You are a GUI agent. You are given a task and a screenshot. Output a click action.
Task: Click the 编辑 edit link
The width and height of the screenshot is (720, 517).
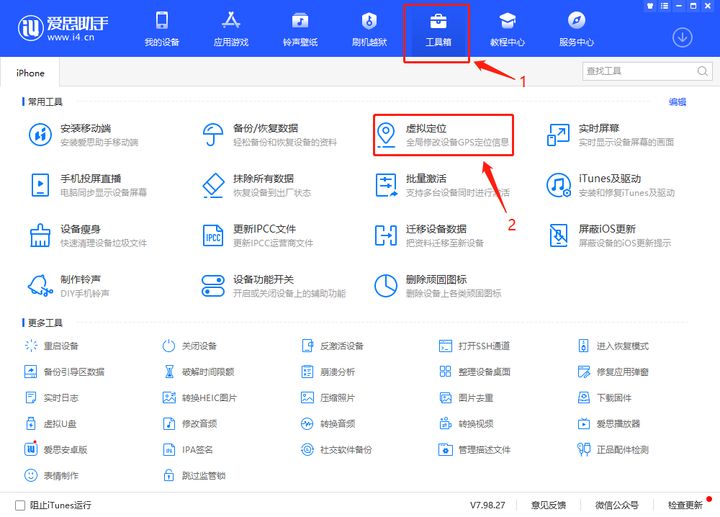pos(677,102)
